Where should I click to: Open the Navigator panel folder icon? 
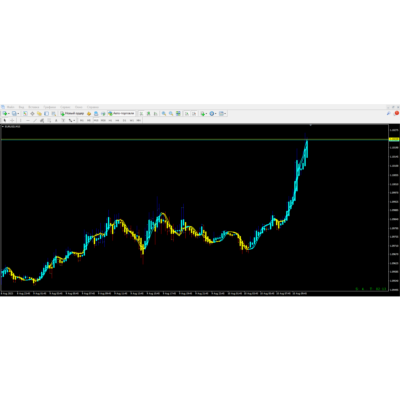pyautogui.click(x=39, y=114)
